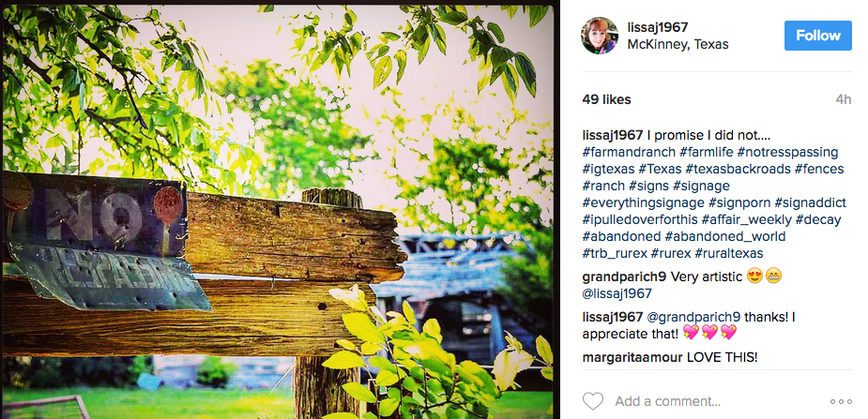View the 49 likes list

pyautogui.click(x=606, y=99)
